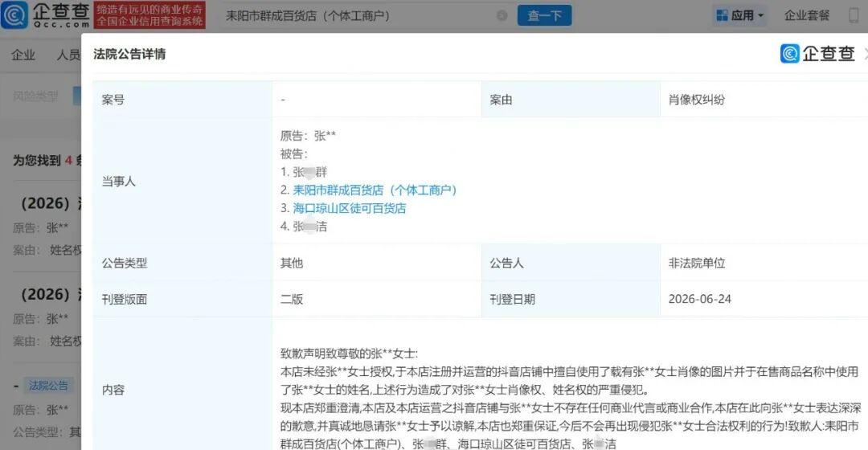The width and height of the screenshot is (868, 450).
Task: Click the squares icon beside 应用
Action: coord(722,15)
